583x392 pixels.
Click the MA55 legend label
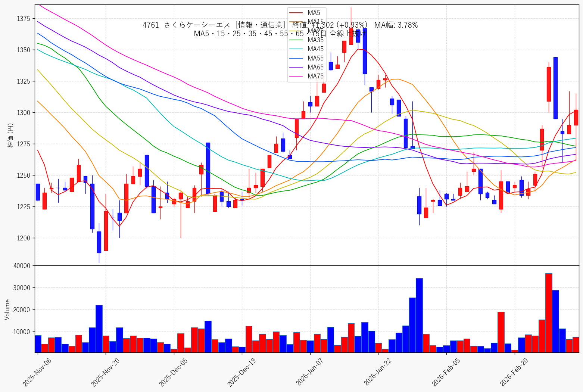(x=316, y=58)
